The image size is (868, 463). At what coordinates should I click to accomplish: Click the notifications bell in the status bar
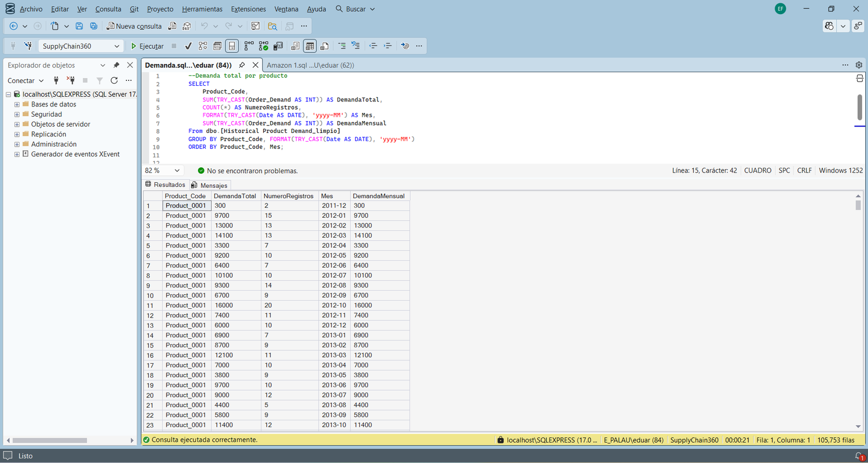click(859, 456)
